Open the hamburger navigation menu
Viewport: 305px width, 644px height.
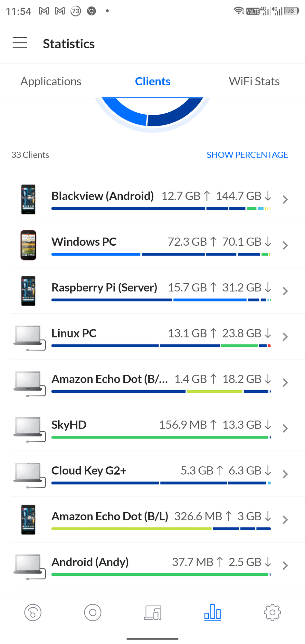(x=20, y=43)
